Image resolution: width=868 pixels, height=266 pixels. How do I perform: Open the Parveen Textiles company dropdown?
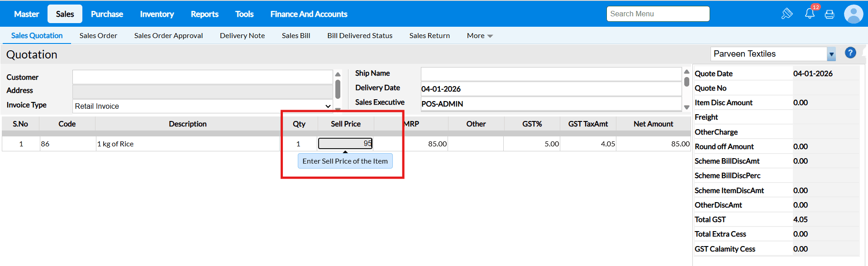(x=831, y=54)
